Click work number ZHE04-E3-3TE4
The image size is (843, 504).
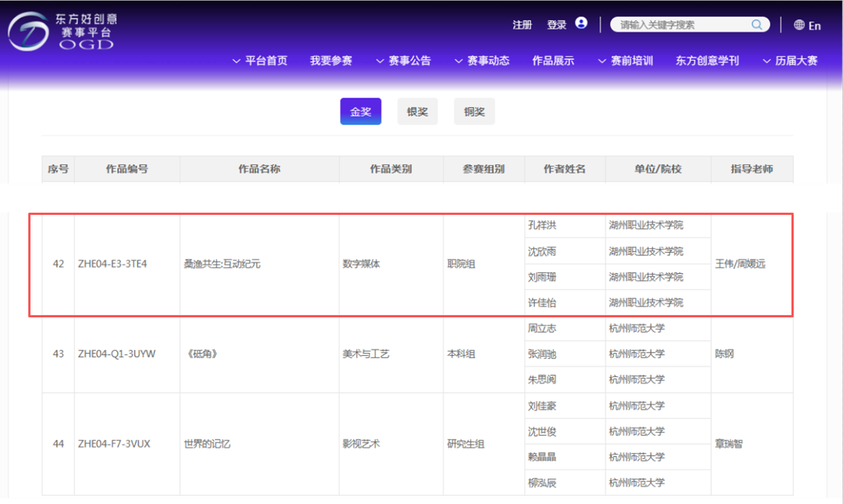[x=113, y=264]
